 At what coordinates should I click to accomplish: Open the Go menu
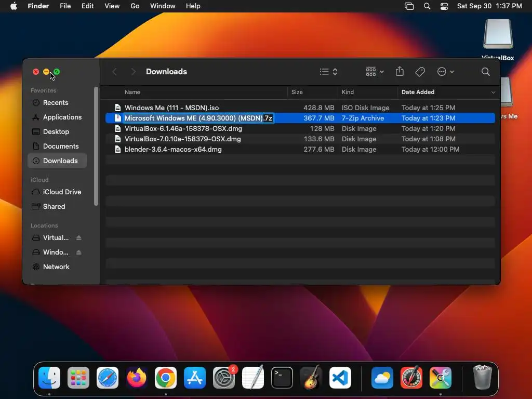pos(135,6)
